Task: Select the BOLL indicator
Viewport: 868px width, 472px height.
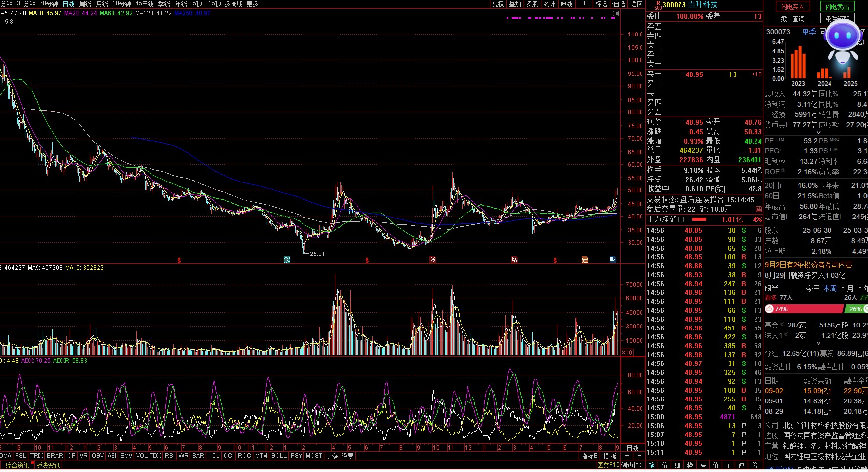Action: (x=279, y=456)
